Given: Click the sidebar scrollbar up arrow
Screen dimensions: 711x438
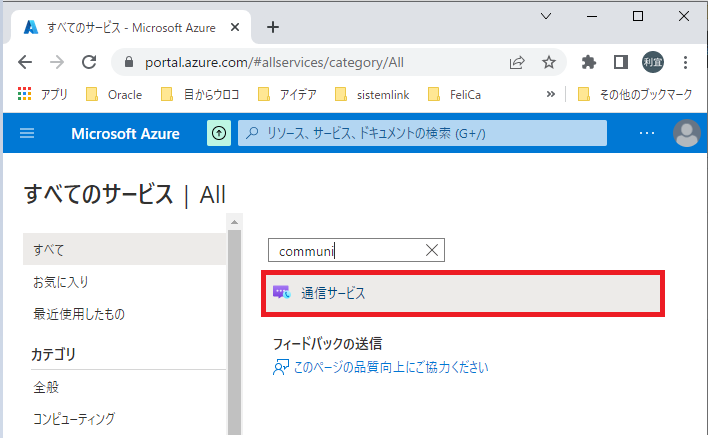Looking at the screenshot, I should (x=234, y=222).
